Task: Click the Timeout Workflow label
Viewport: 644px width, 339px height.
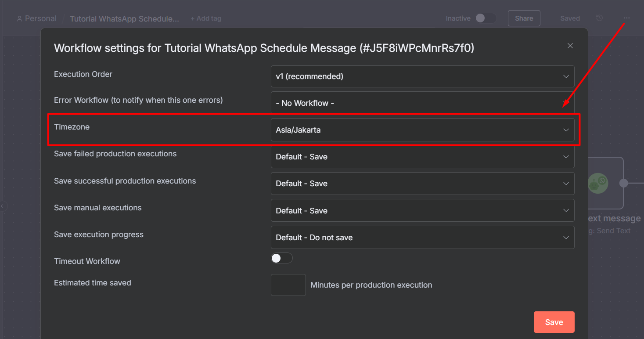Action: click(x=87, y=261)
